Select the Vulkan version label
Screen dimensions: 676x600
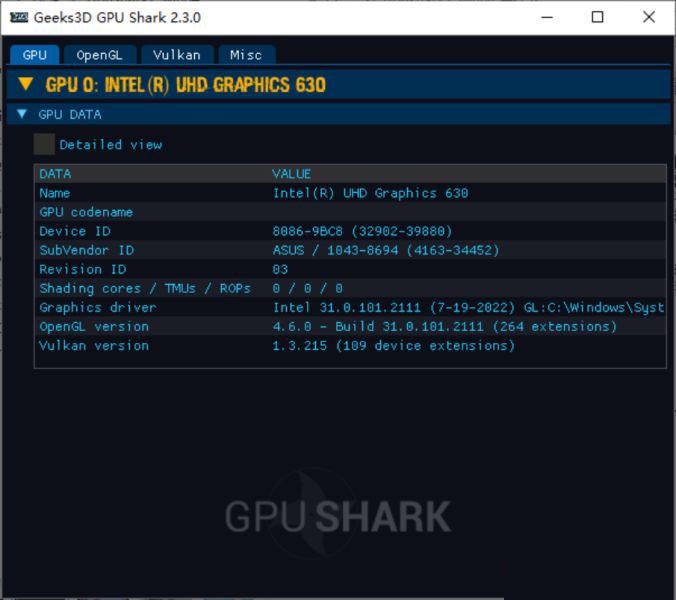pos(94,346)
